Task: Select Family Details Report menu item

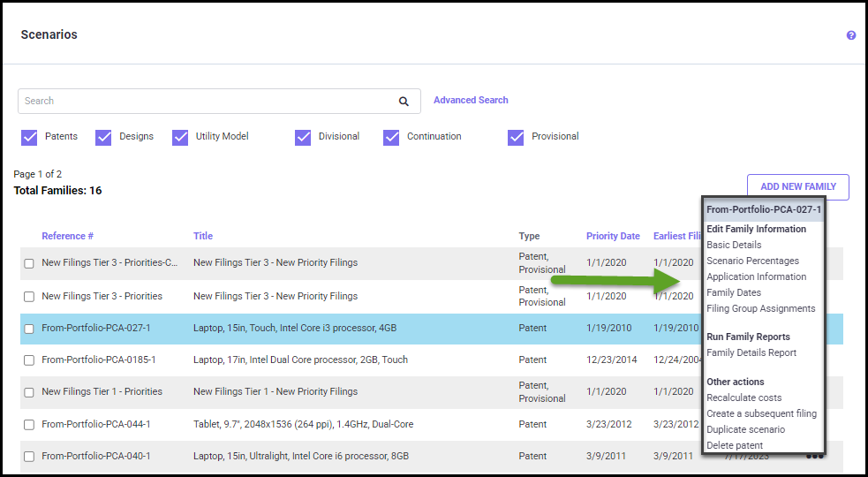Action: click(751, 352)
